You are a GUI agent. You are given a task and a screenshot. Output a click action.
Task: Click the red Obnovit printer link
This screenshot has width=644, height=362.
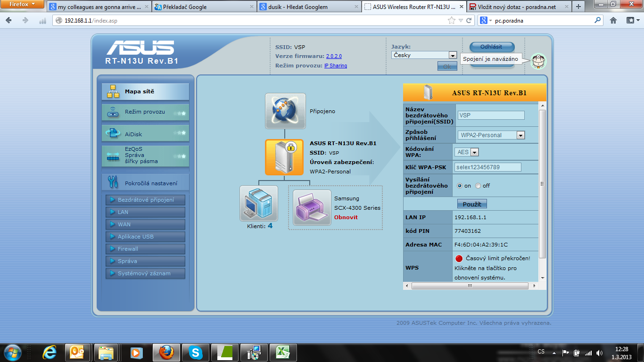click(x=346, y=217)
